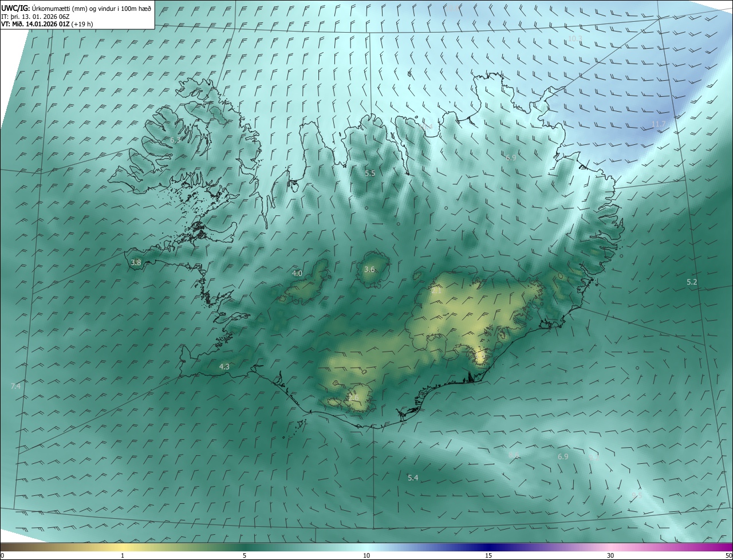
Task: Select the 2.1 value on Vatnajökull glacier
Action: 436,291
